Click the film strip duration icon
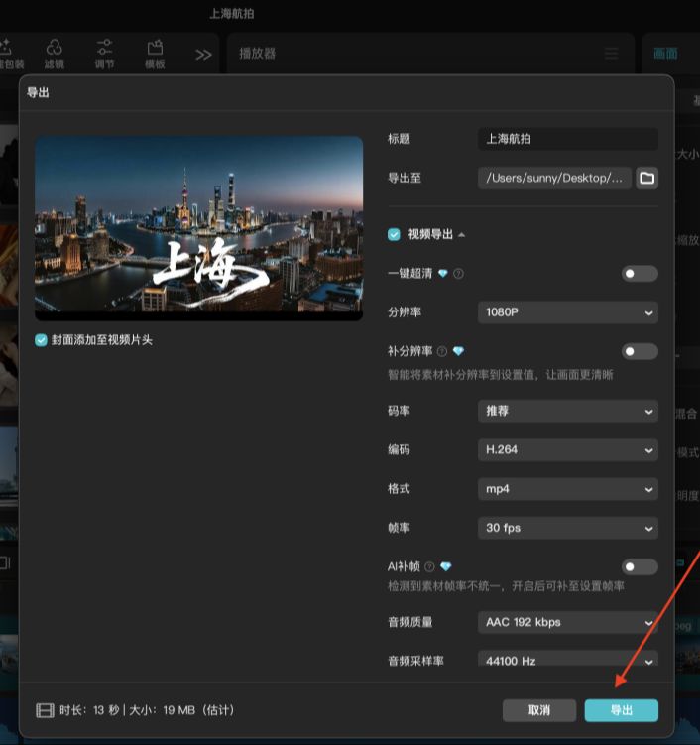700x745 pixels. click(x=46, y=710)
